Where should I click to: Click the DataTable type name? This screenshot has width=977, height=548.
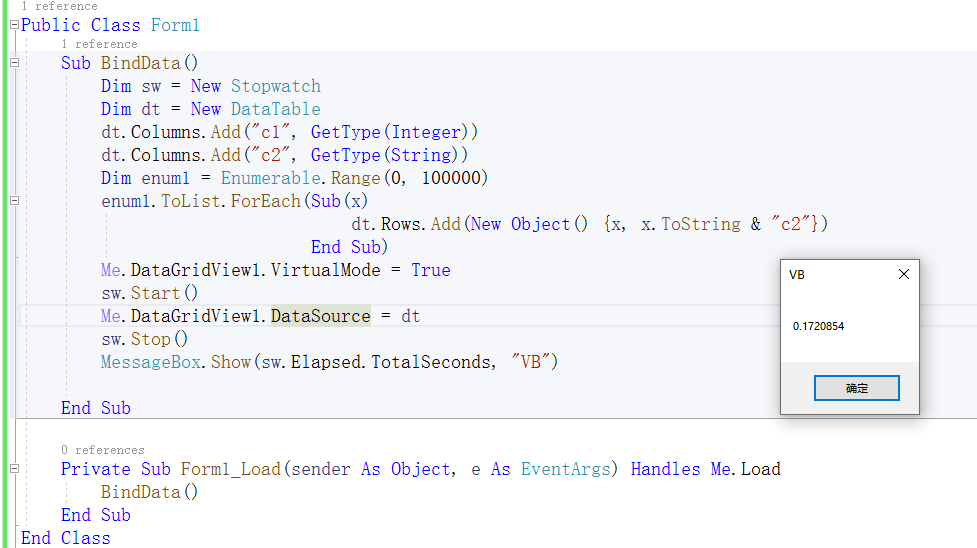pyautogui.click(x=275, y=109)
